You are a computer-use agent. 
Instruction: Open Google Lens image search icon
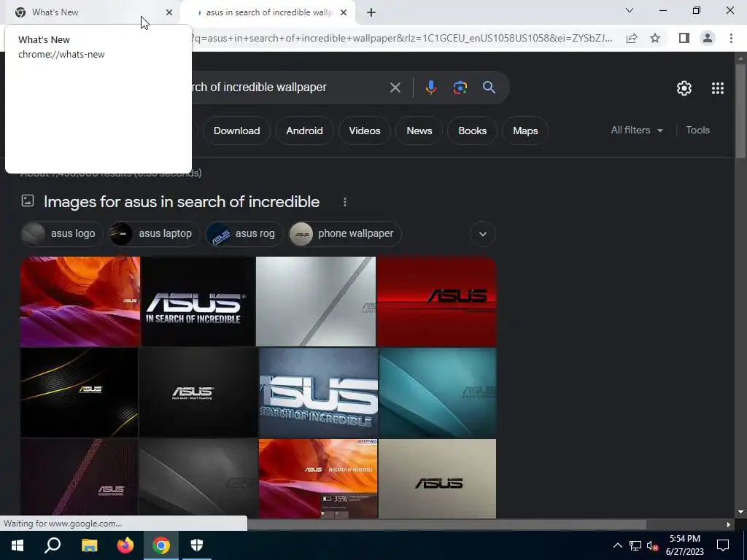[460, 87]
